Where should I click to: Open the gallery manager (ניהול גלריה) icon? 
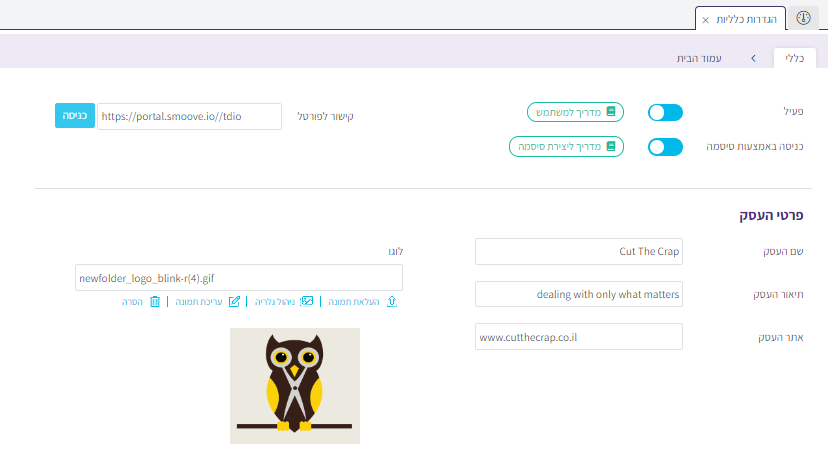coord(307,301)
